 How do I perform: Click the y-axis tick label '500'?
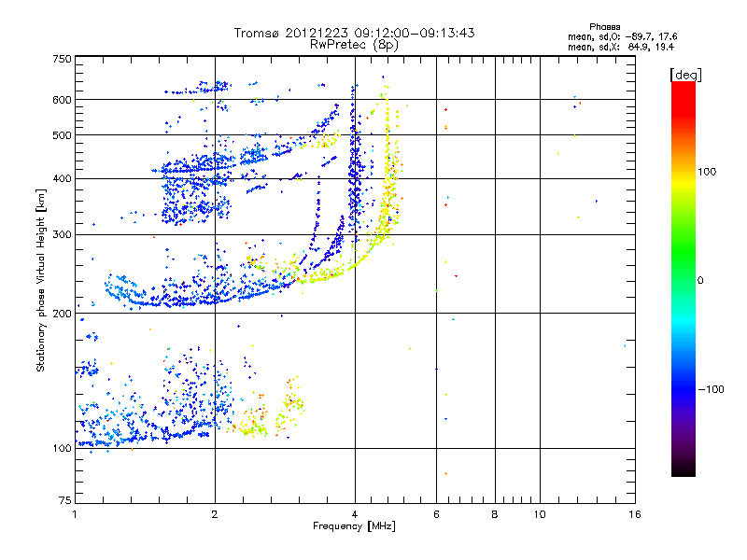click(62, 135)
